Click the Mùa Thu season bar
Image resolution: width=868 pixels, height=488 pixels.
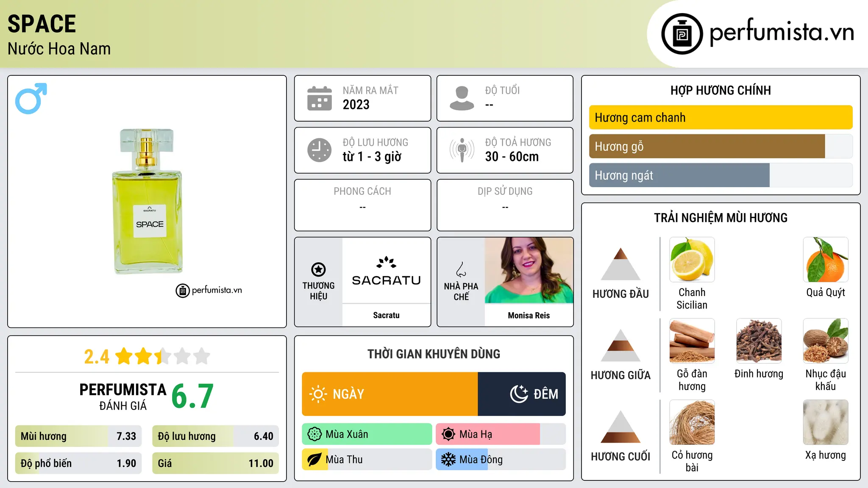click(367, 460)
